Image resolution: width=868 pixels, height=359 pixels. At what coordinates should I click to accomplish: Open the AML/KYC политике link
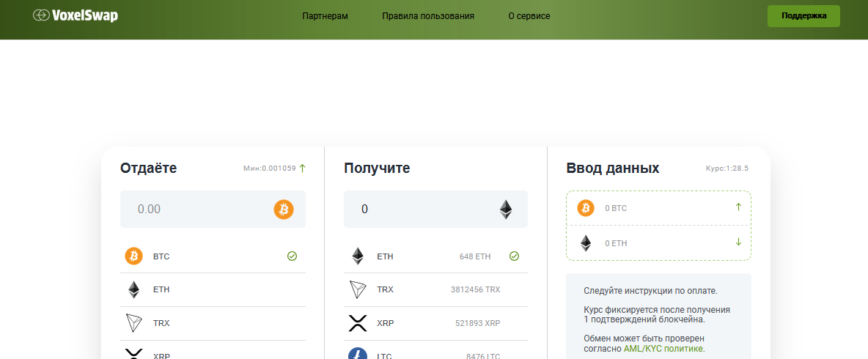(x=663, y=349)
